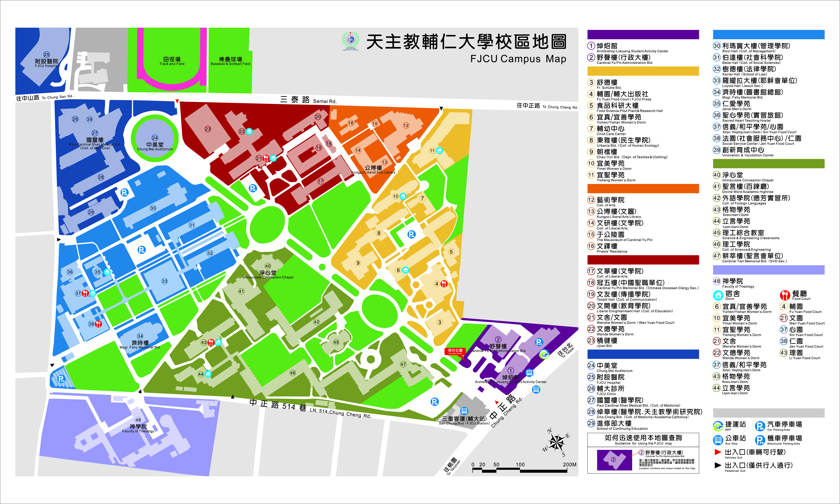
Task: Click the 'To Chung San Rd.' direction label
Action: point(58,97)
